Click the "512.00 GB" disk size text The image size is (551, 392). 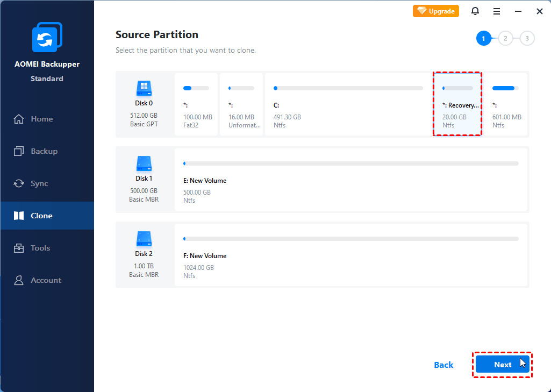click(144, 115)
